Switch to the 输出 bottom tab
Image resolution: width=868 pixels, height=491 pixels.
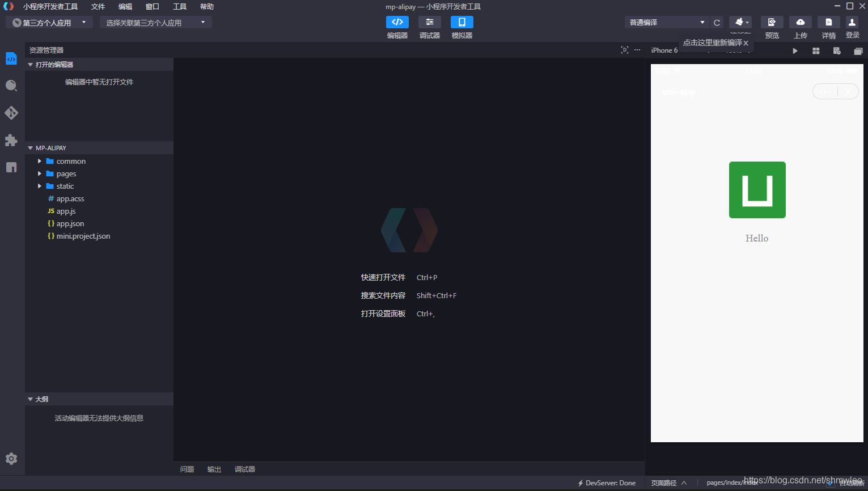(214, 469)
